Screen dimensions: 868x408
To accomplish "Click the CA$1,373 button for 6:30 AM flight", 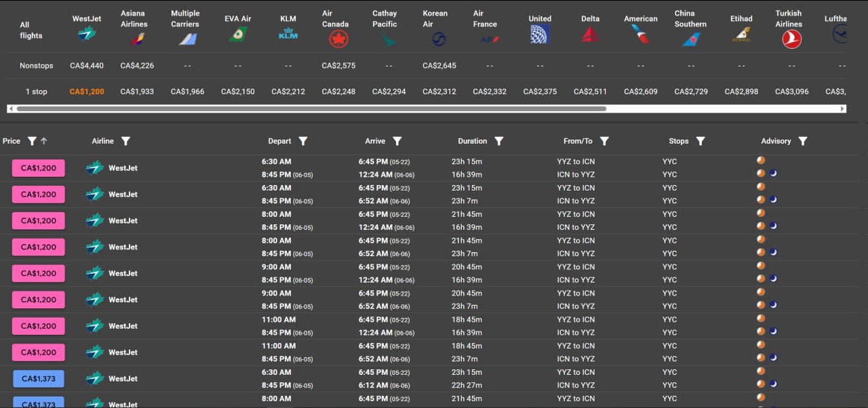I will tap(39, 379).
